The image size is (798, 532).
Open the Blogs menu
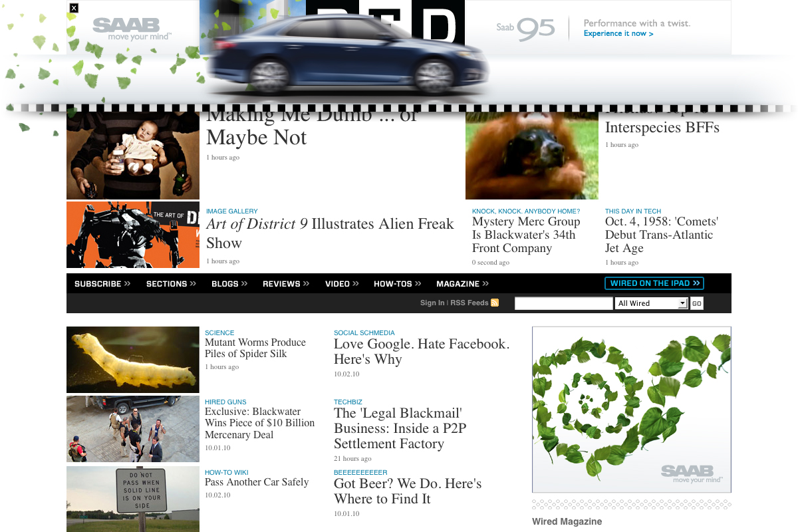point(229,284)
